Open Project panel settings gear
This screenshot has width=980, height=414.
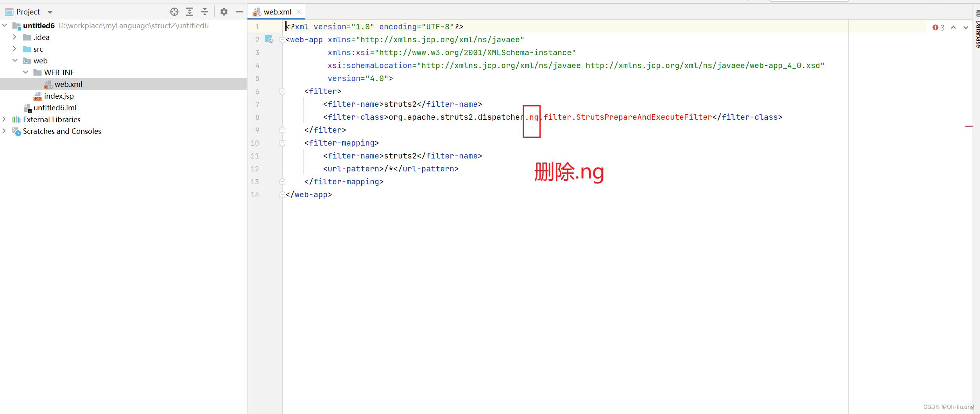click(x=224, y=12)
